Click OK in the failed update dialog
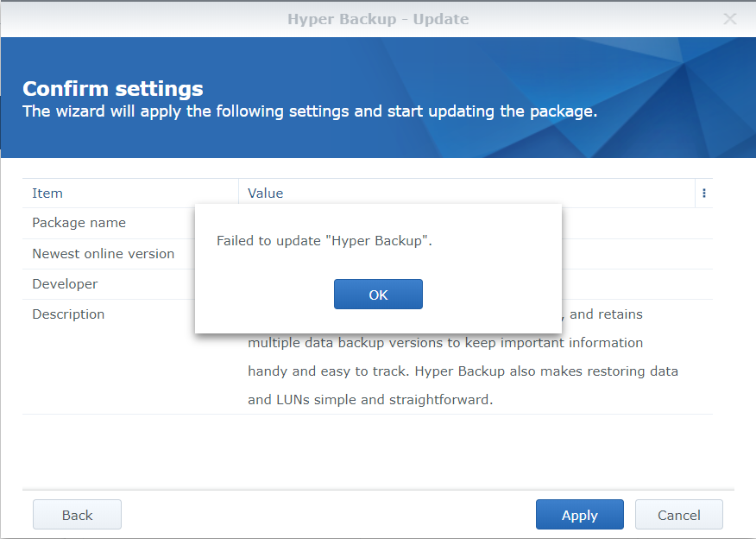This screenshot has width=756, height=539. [378, 295]
